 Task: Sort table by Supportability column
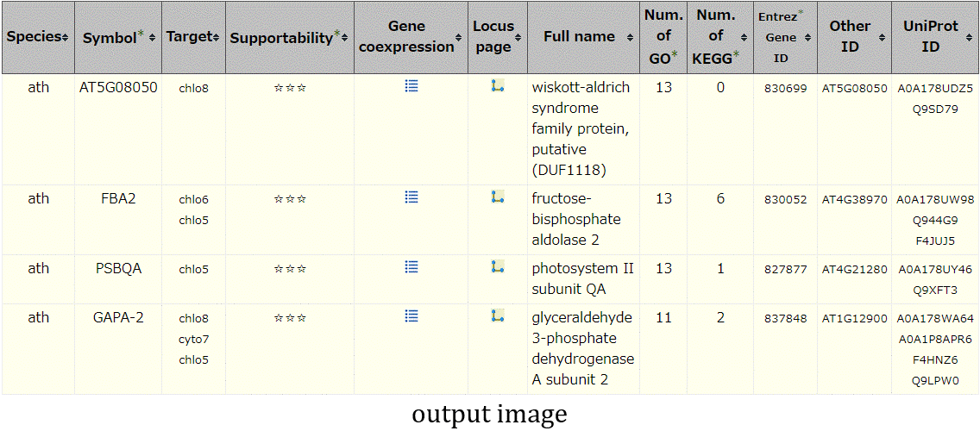[289, 37]
